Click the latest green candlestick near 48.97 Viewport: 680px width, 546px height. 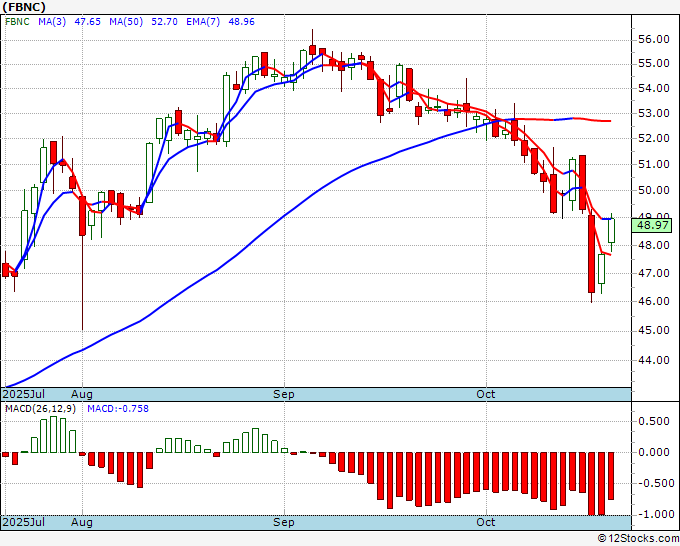click(611, 231)
